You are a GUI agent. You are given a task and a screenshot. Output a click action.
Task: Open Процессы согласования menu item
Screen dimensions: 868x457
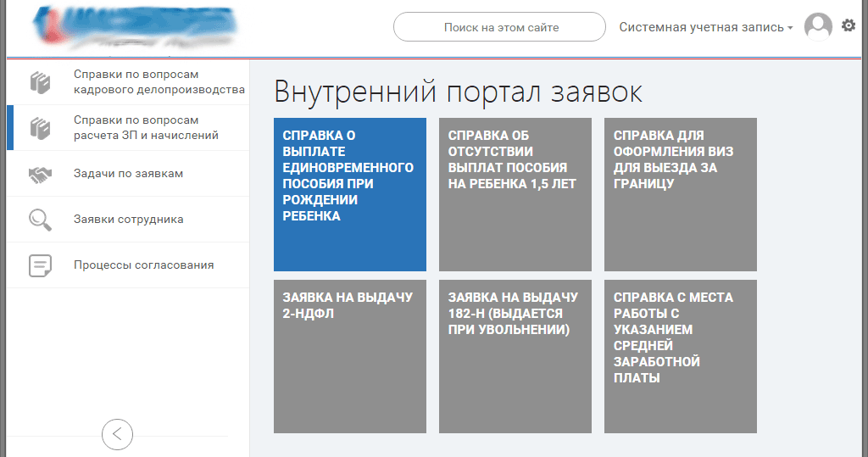click(x=143, y=265)
